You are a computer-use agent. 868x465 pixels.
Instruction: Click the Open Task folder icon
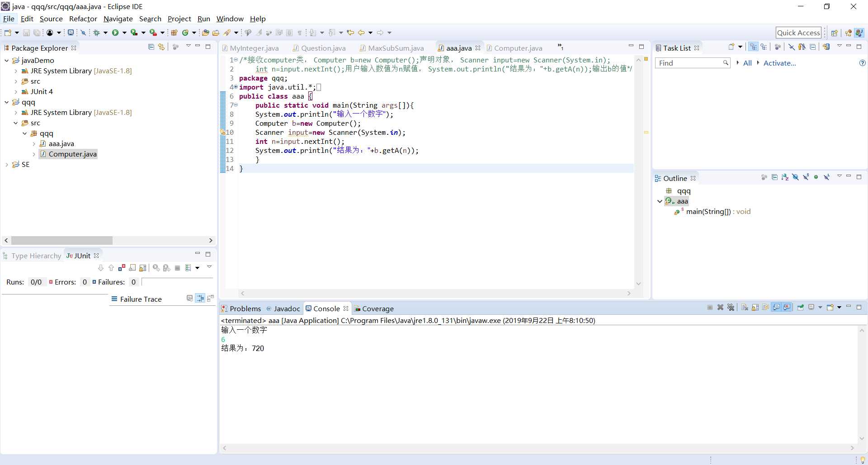(x=216, y=33)
